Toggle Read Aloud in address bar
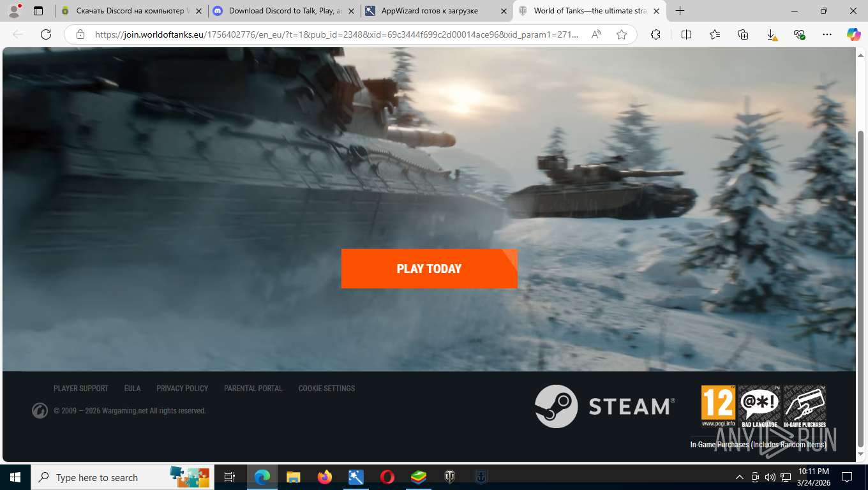 coord(596,35)
